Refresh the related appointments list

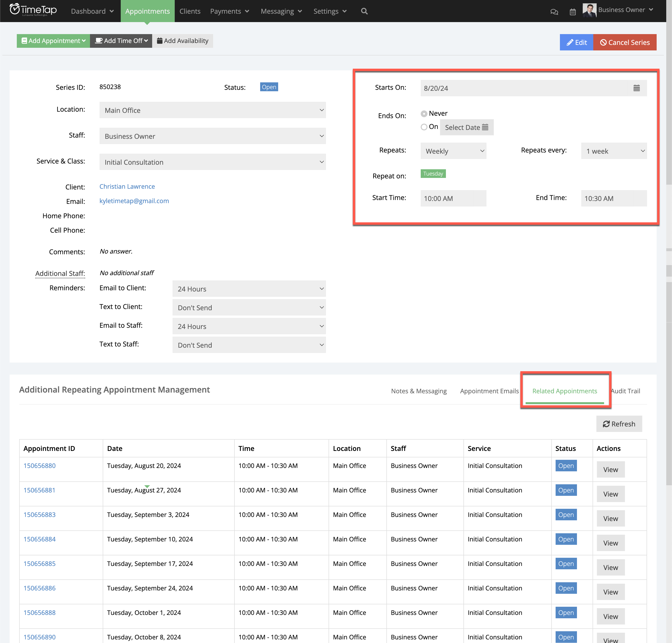[x=619, y=424]
